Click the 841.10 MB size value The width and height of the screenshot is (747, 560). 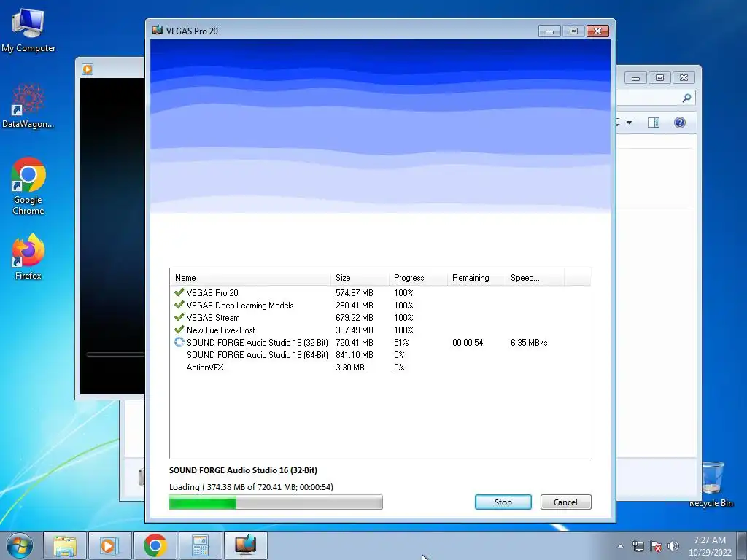tap(355, 355)
